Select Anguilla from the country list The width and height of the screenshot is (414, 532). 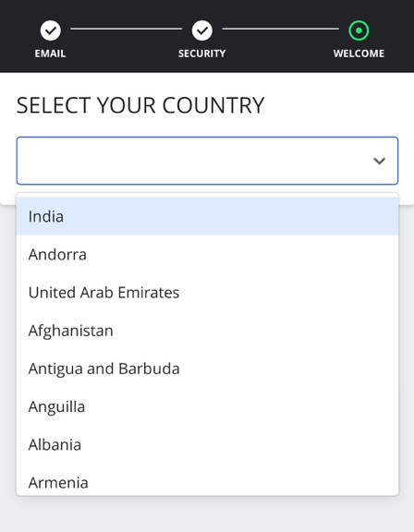point(207,406)
